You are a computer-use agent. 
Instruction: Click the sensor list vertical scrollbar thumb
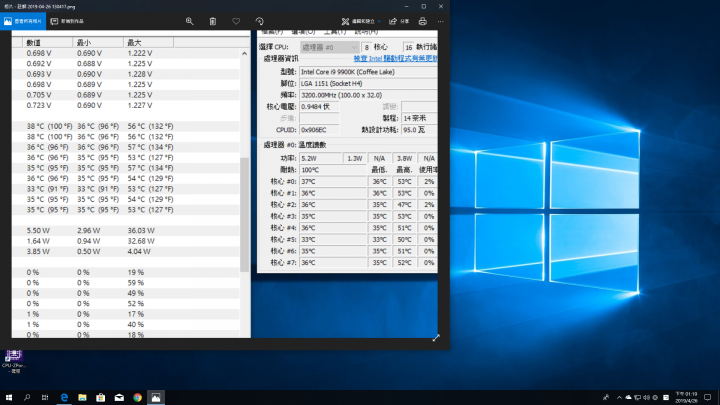coord(244,215)
